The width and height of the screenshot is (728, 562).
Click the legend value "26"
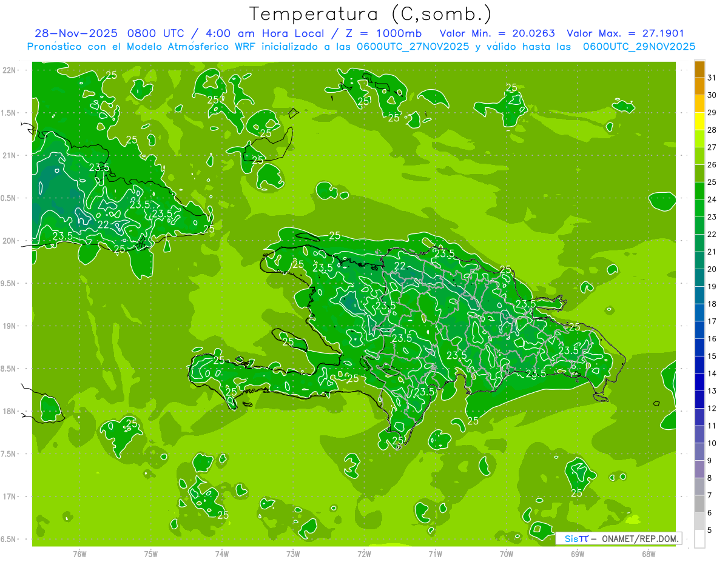tap(712, 165)
